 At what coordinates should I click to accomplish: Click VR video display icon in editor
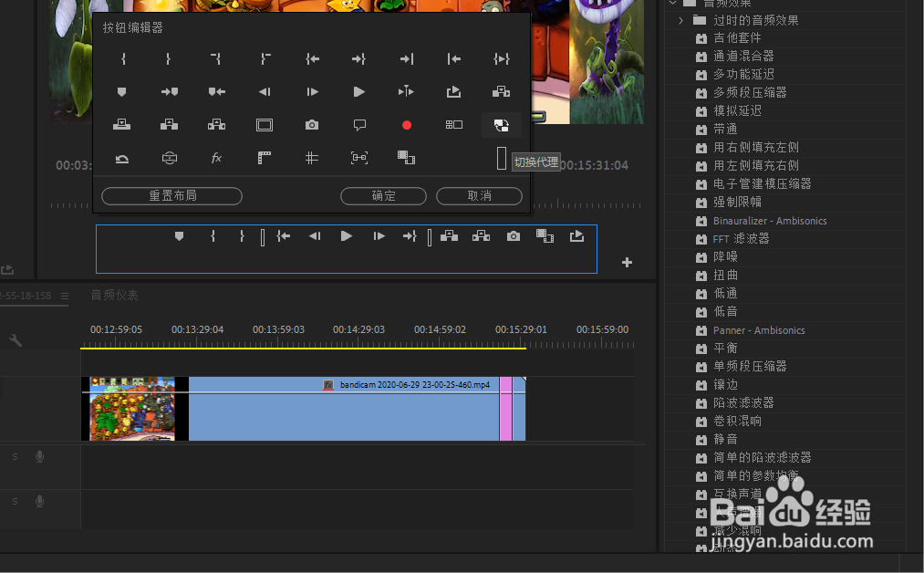pyautogui.click(x=169, y=158)
